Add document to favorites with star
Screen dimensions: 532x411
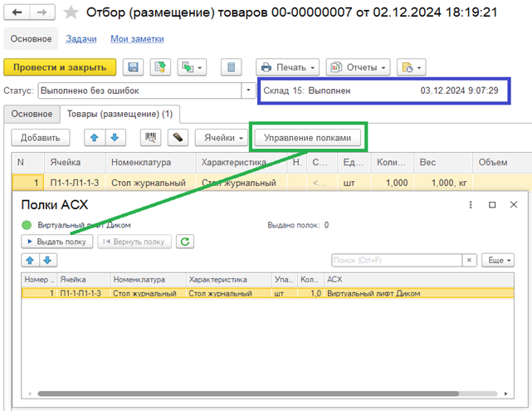(72, 13)
